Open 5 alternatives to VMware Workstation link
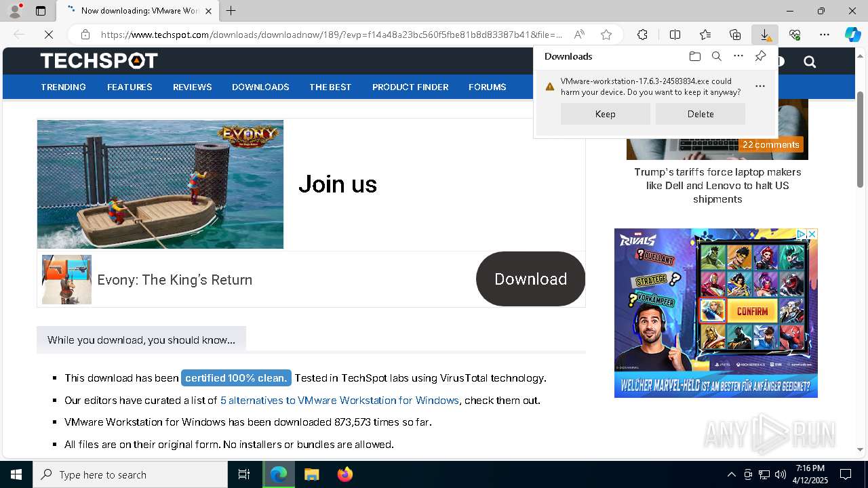 point(340,401)
